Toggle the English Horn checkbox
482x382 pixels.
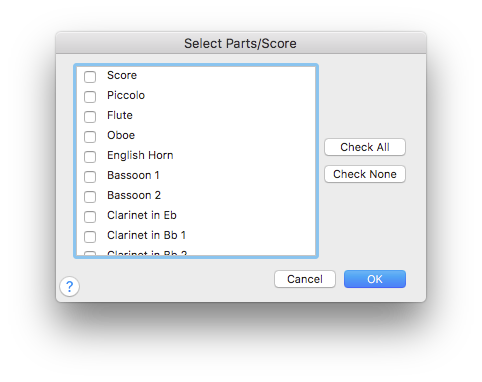(90, 157)
